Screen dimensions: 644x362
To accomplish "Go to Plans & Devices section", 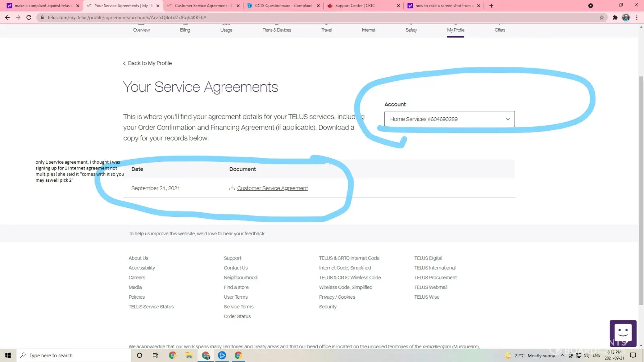I will tap(277, 30).
